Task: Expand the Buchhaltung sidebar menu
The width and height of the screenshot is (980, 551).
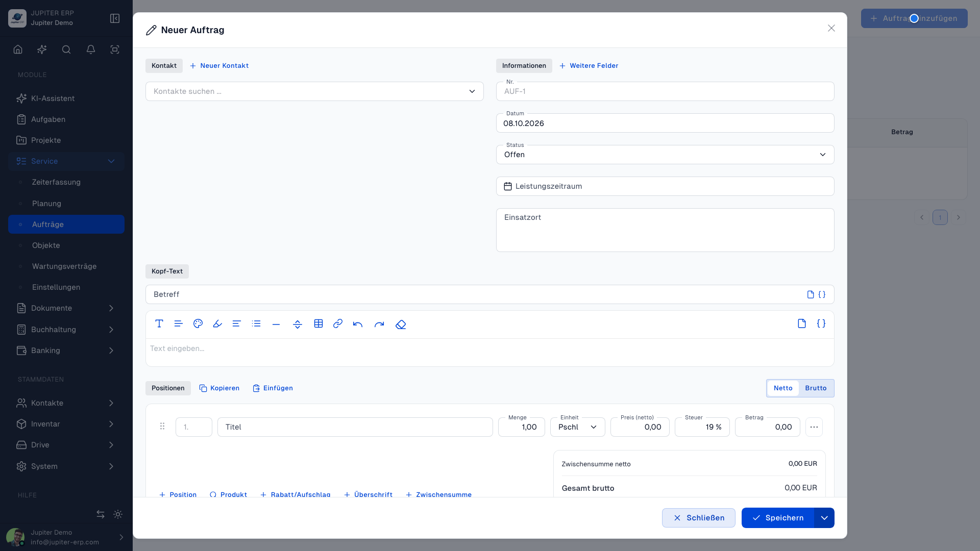Action: point(66,330)
